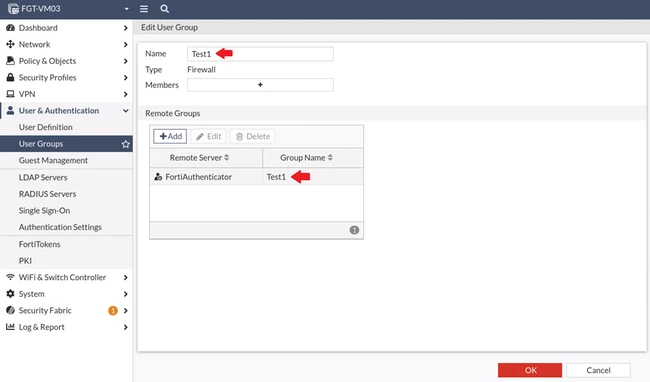The width and height of the screenshot is (650, 382).
Task: Click the Name input field
Action: 260,54
